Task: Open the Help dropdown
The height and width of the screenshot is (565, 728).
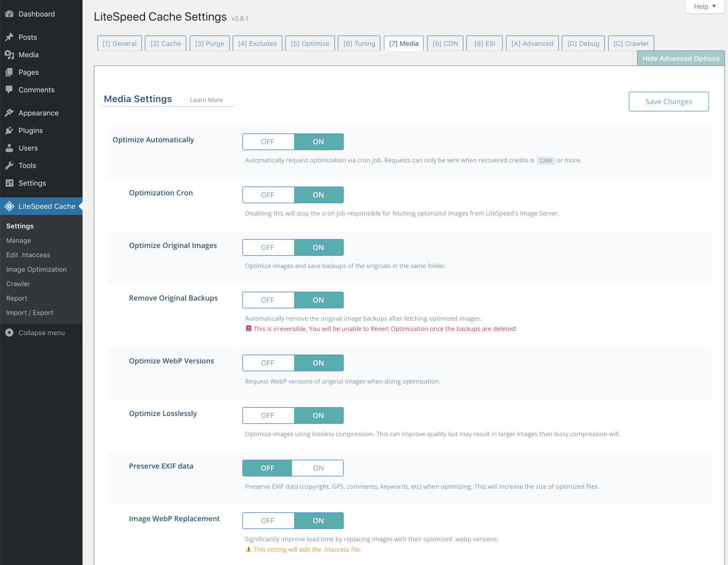Action: [x=704, y=6]
